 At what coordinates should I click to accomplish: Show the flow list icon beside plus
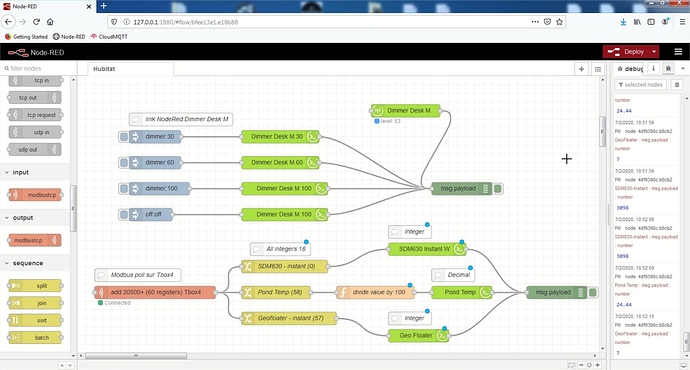(x=598, y=69)
